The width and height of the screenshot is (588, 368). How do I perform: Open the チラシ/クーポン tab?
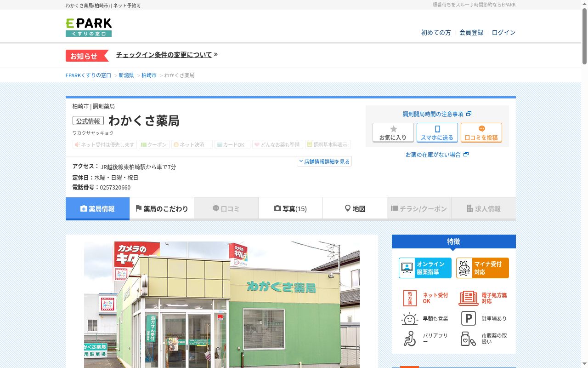419,208
